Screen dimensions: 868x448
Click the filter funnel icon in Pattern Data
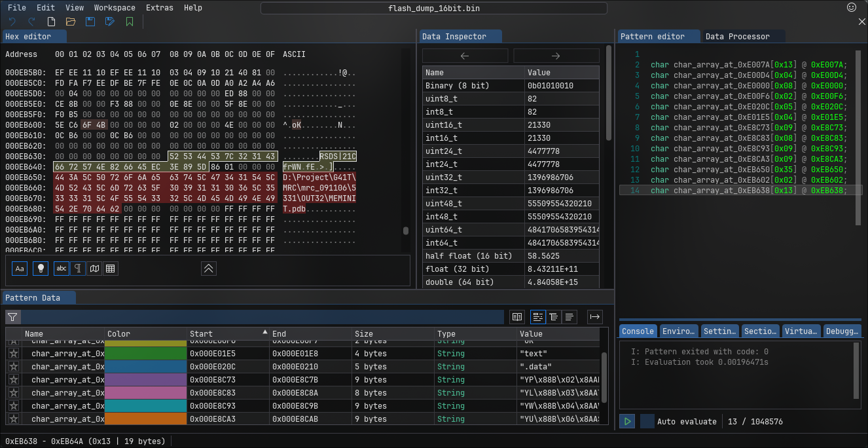tap(12, 317)
